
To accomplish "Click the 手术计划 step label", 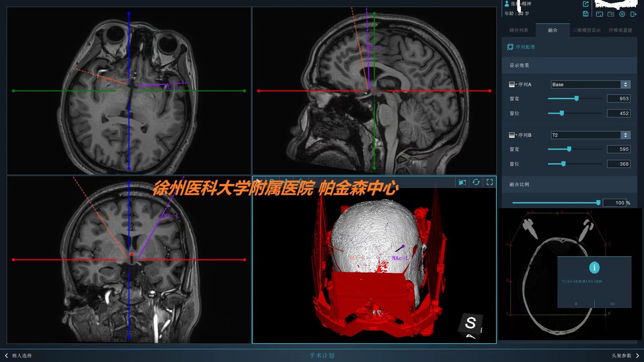I will [322, 356].
